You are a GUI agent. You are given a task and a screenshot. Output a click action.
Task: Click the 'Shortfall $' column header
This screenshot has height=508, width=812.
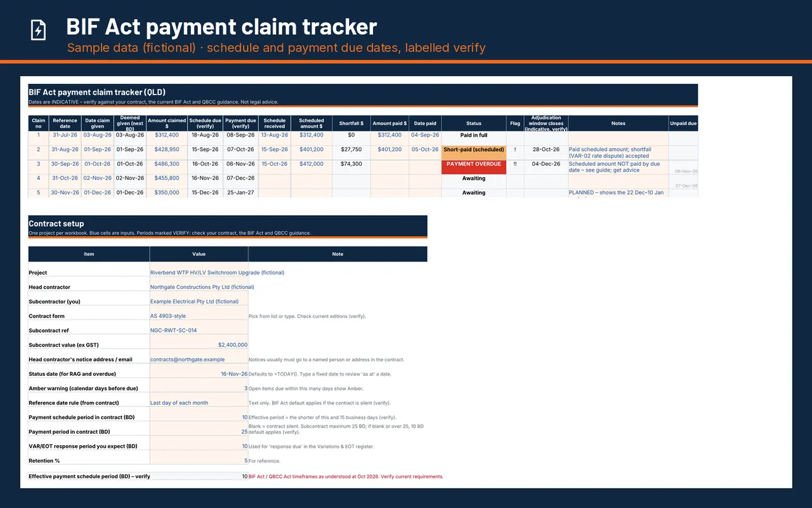pos(351,123)
